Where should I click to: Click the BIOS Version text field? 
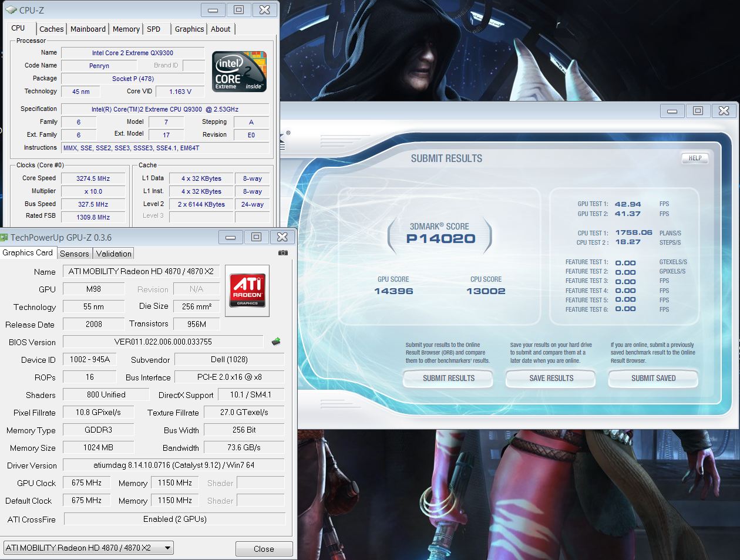[163, 342]
